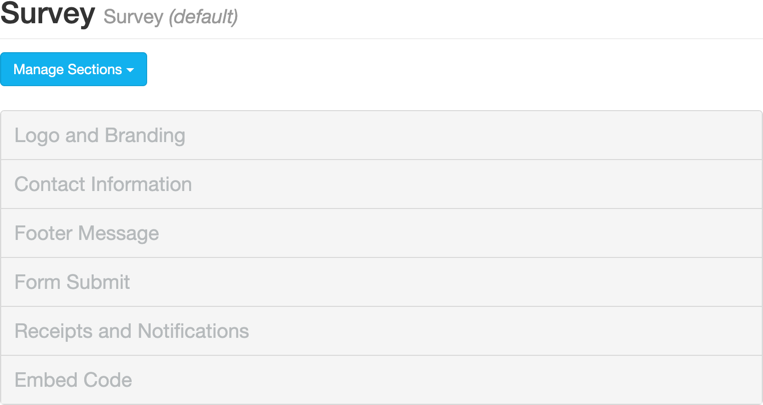
Task: Click the word Receipts in fifth panel
Action: tap(54, 331)
